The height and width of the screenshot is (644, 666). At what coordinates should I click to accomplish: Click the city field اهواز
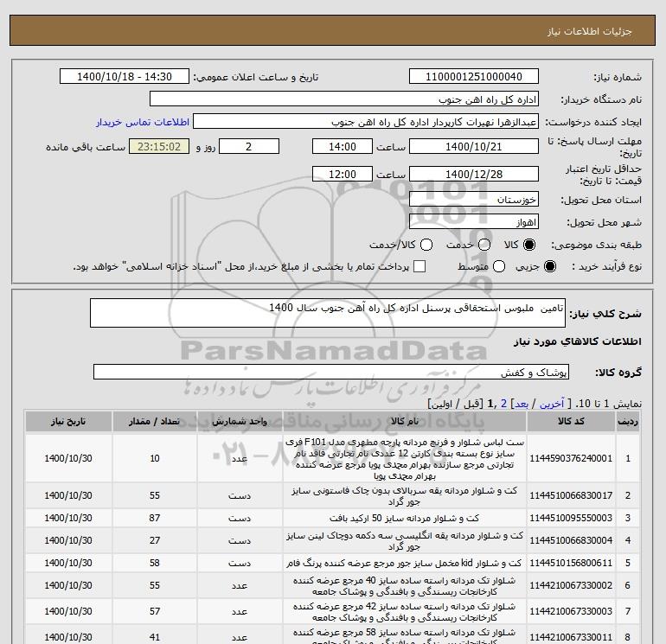tap(474, 221)
